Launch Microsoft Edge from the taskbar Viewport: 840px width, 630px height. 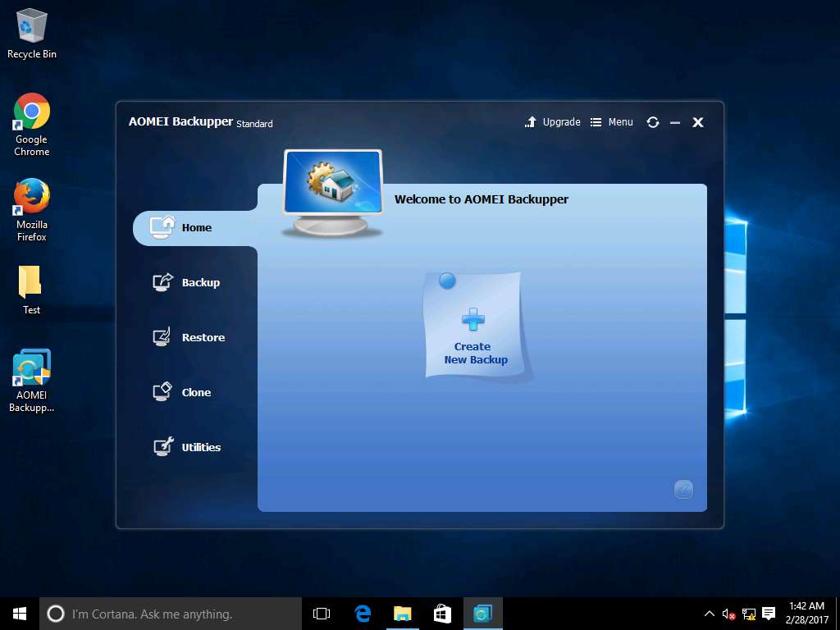tap(363, 614)
